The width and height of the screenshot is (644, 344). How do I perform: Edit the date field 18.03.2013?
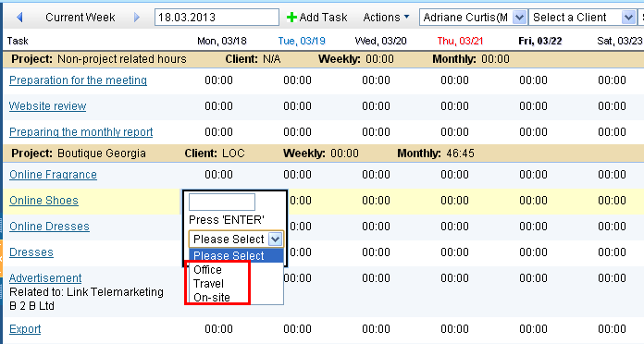[217, 18]
